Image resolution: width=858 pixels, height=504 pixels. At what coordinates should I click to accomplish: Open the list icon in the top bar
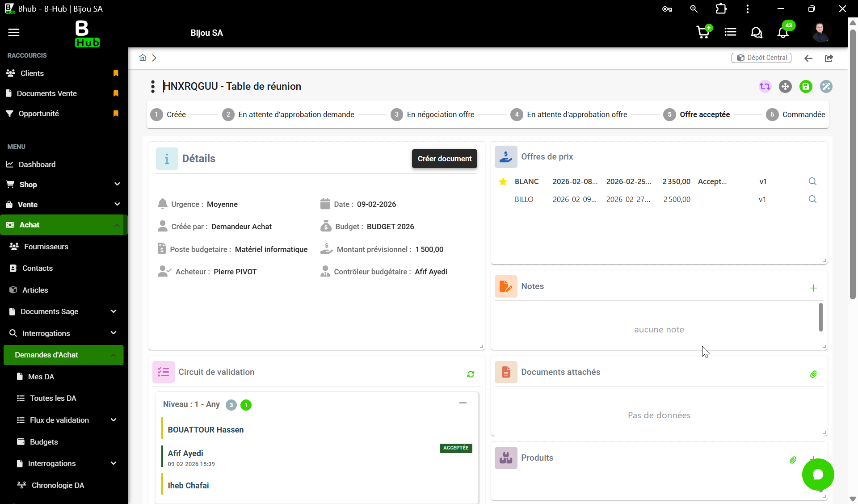tap(730, 32)
